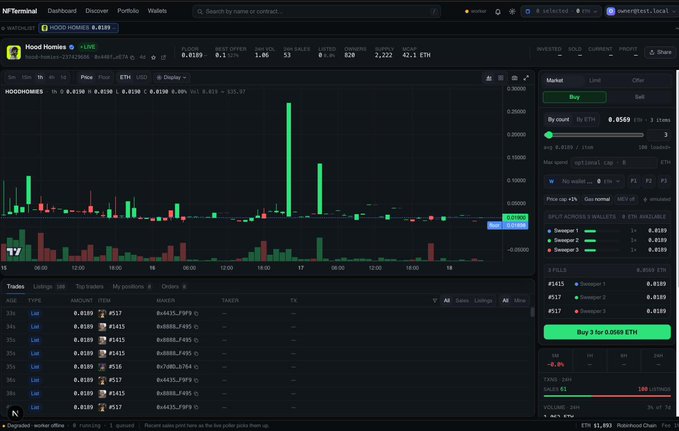Open the Discover page
Screen dimensions: 679x431
pos(97,11)
